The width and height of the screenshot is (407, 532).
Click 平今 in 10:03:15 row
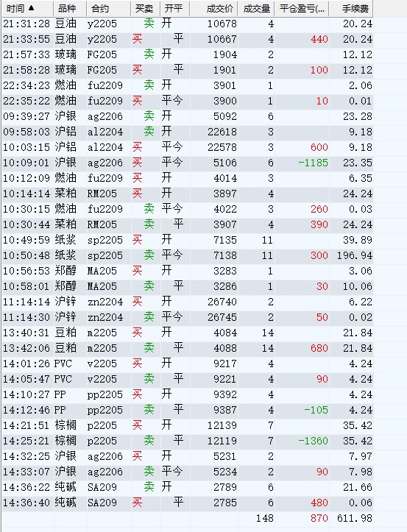tap(172, 147)
